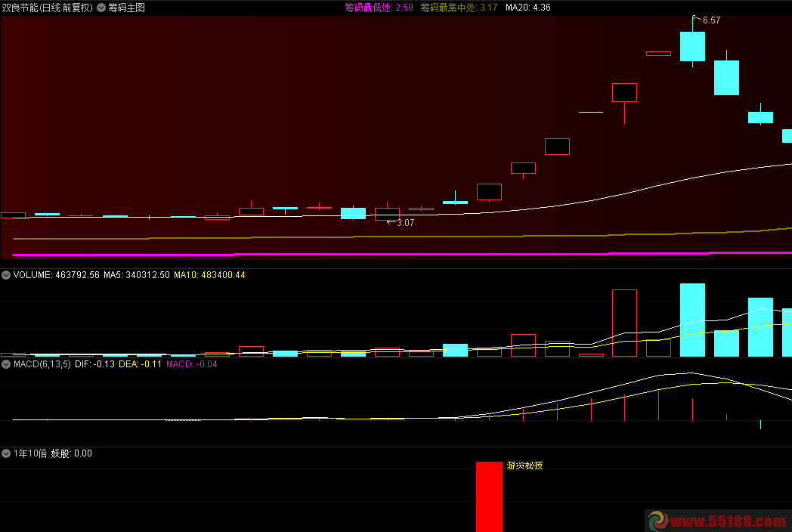
Task: Select the 筹码最集中处 legend label
Action: (x=459, y=8)
